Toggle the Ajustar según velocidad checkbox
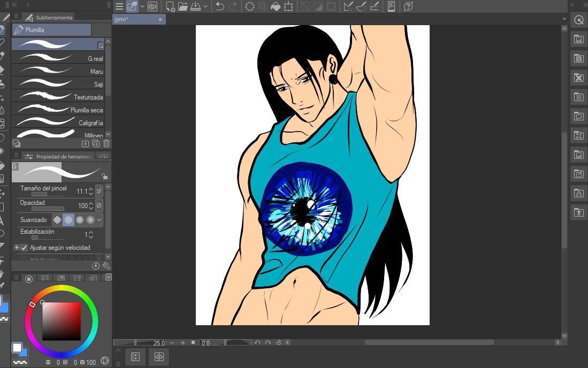Viewport: 588px width, 368px height. [x=25, y=248]
